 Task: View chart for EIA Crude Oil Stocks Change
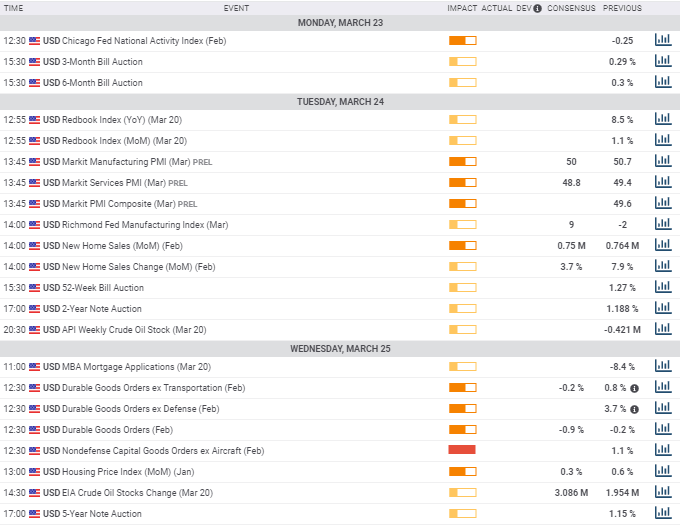(662, 492)
